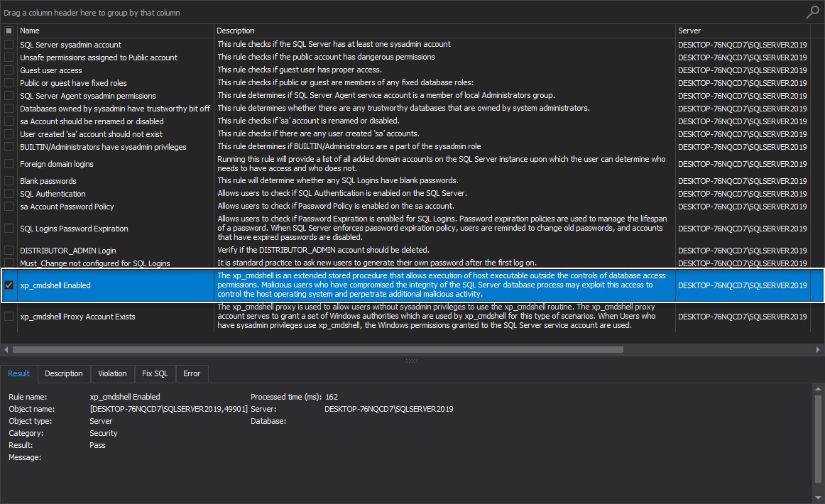Uncheck the xp_cmdshell Enabled rule checkbox
The width and height of the screenshot is (825, 504).
[x=9, y=285]
